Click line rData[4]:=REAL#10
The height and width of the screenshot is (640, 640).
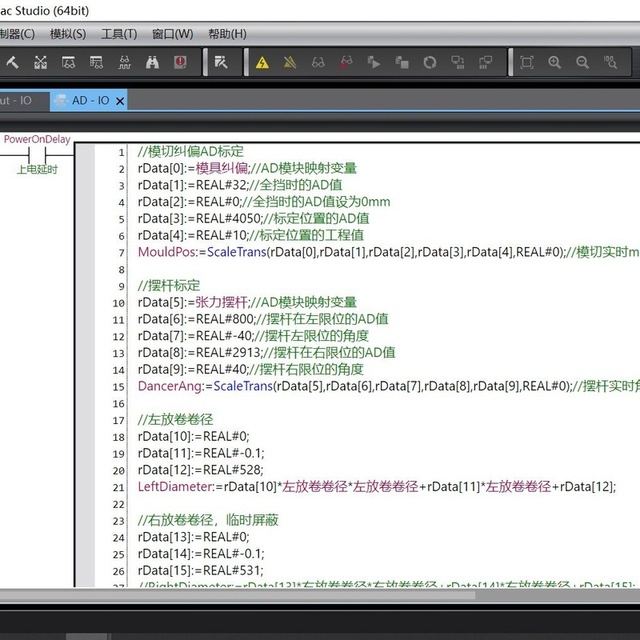pos(251,235)
